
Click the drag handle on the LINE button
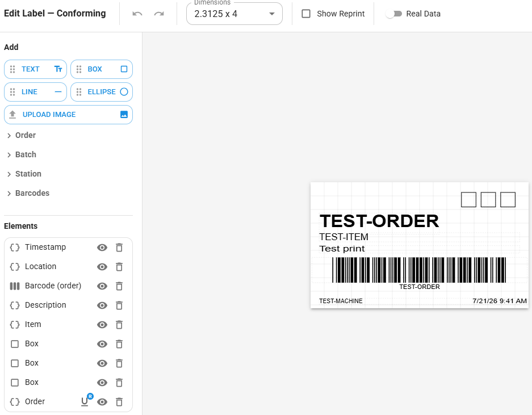[x=12, y=92]
